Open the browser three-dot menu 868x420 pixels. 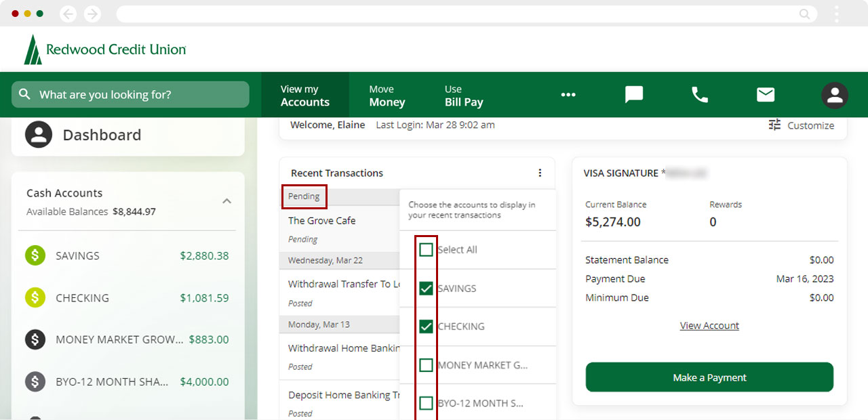click(x=837, y=14)
